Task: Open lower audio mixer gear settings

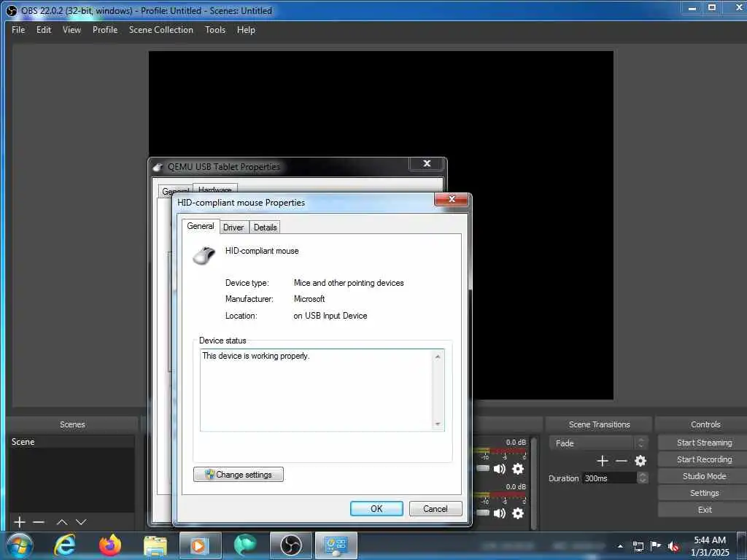Action: (x=518, y=513)
